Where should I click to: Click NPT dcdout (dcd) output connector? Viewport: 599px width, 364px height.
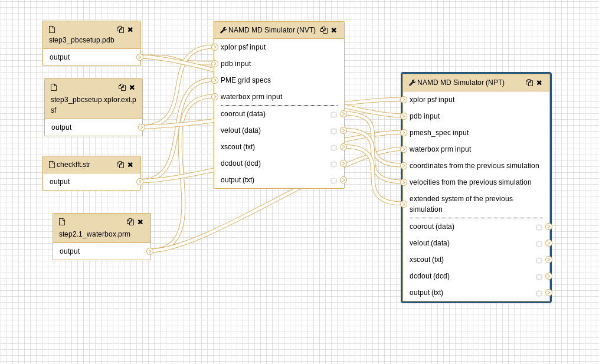click(x=549, y=276)
